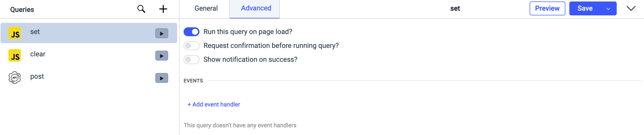Click the JS icon of set query
Viewport: 644px width, 135px height.
[15, 34]
